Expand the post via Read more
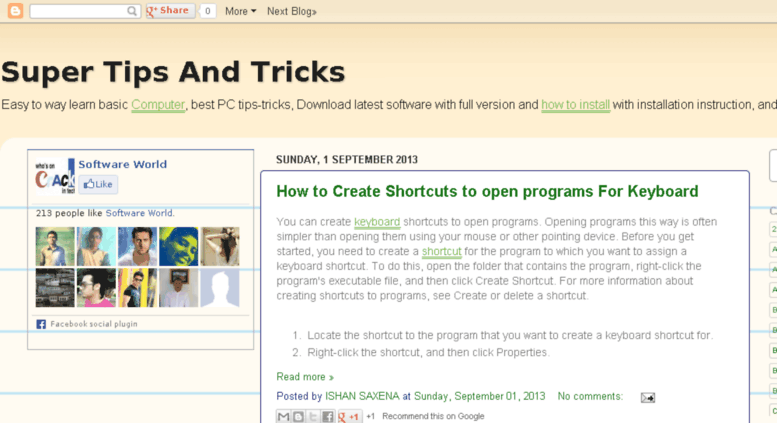The width and height of the screenshot is (777, 423). coord(305,377)
